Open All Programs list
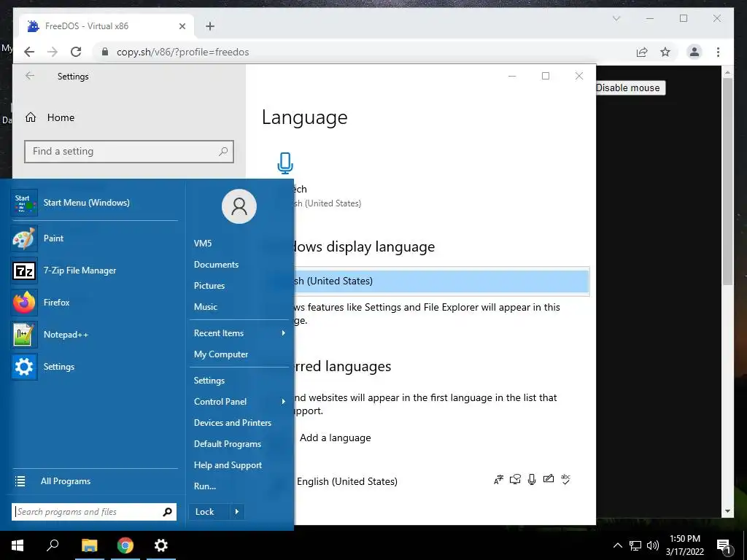Screen dimensions: 747x560 pos(94,481)
